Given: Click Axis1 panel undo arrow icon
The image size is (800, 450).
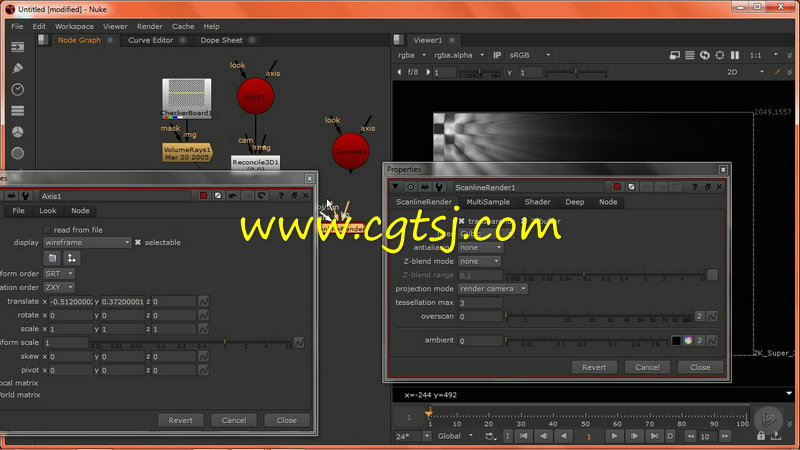Looking at the screenshot, I should tap(233, 195).
